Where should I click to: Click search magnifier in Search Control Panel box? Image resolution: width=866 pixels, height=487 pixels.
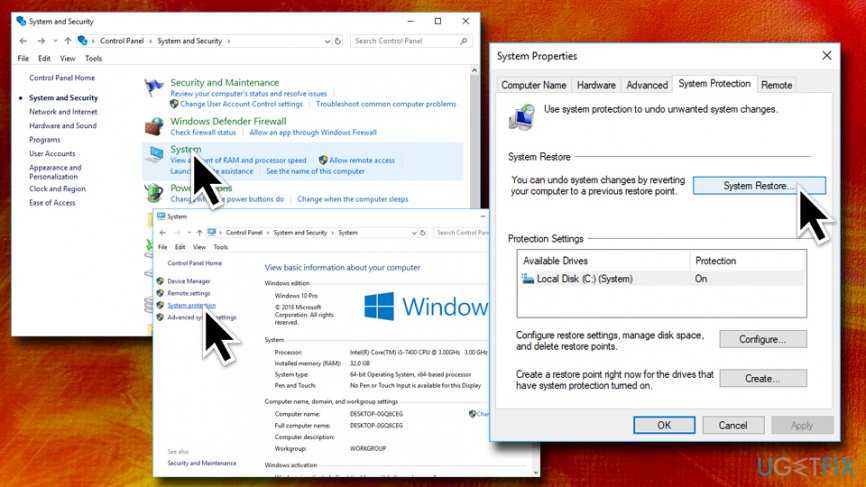pos(463,41)
